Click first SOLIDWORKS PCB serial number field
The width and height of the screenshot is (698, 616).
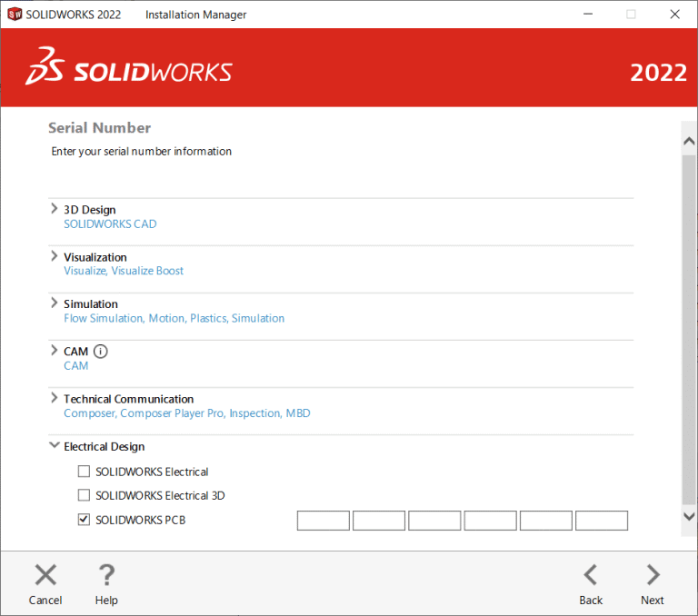324,521
